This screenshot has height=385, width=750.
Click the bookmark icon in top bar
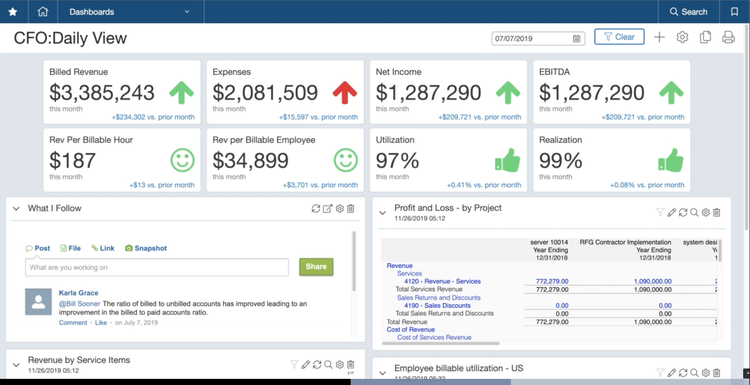click(x=735, y=12)
